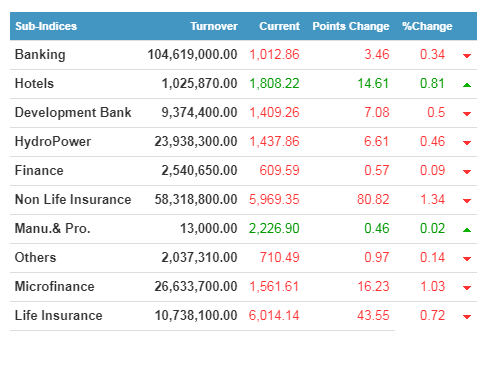Click Hotels current value 1,808.22
Viewport: 483px width, 372px height.
pos(275,84)
